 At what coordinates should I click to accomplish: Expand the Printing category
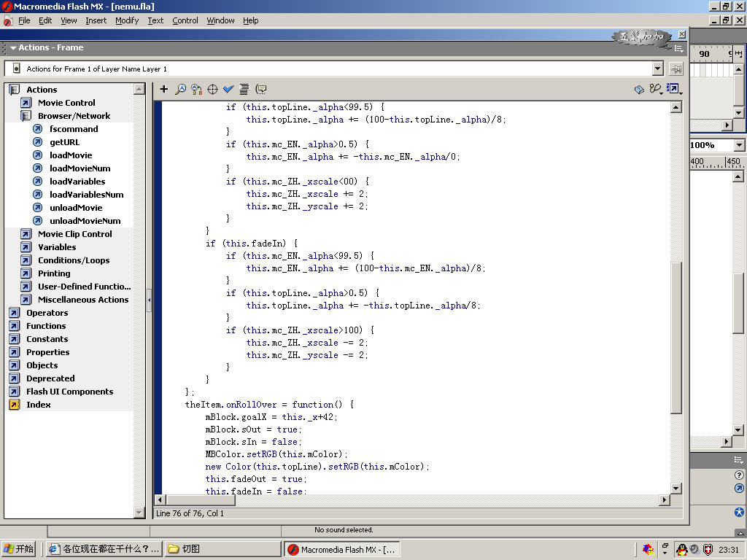[x=26, y=273]
